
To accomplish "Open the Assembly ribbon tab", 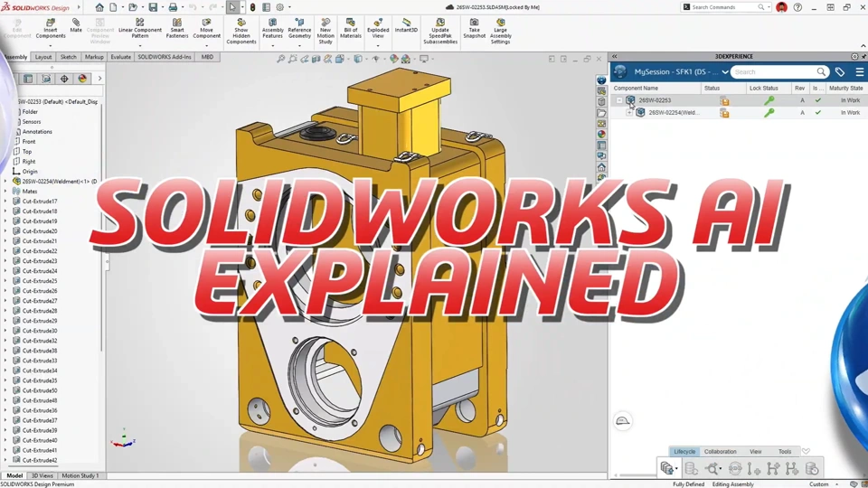I will (x=15, y=57).
